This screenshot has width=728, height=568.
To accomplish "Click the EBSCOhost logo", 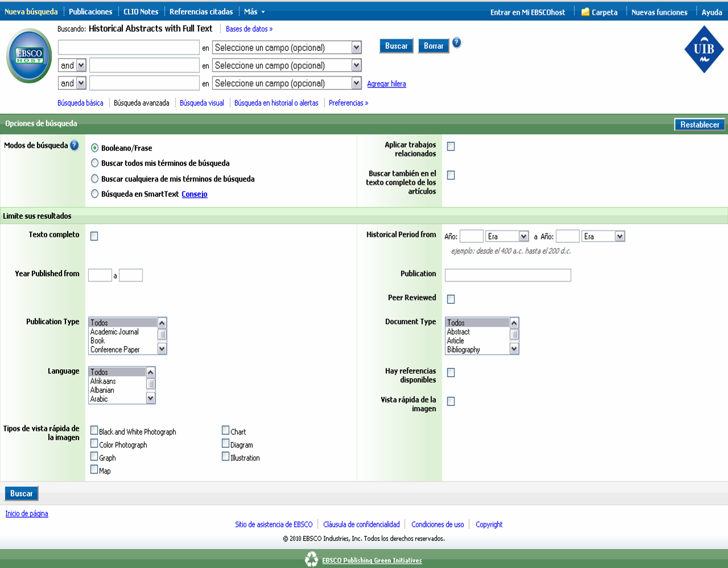I will (29, 56).
